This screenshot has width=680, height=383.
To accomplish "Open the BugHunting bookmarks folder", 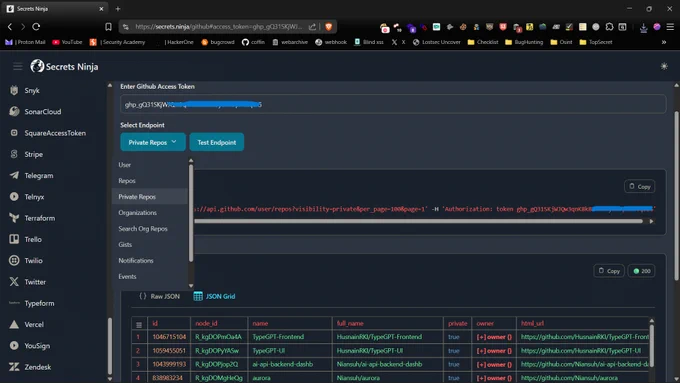I will pyautogui.click(x=524, y=42).
